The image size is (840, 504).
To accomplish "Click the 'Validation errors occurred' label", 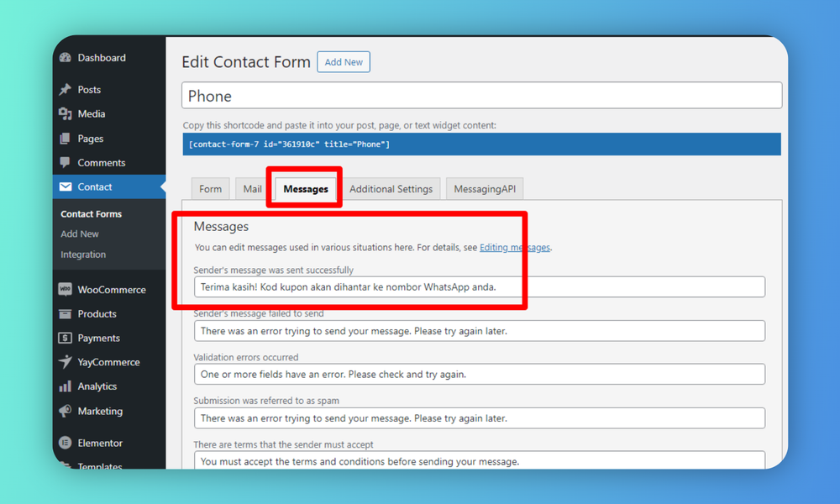I will coord(246,357).
